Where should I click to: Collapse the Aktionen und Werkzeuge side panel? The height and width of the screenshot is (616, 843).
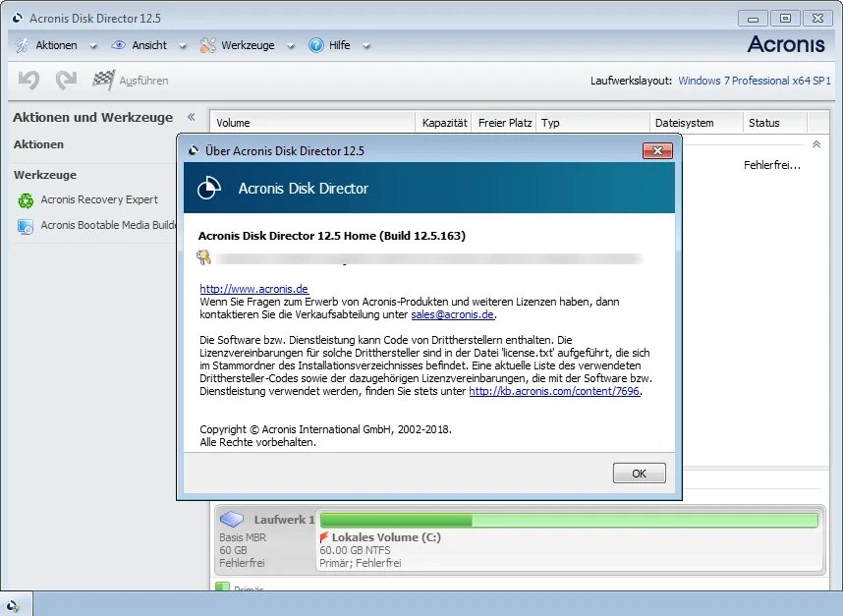[192, 117]
